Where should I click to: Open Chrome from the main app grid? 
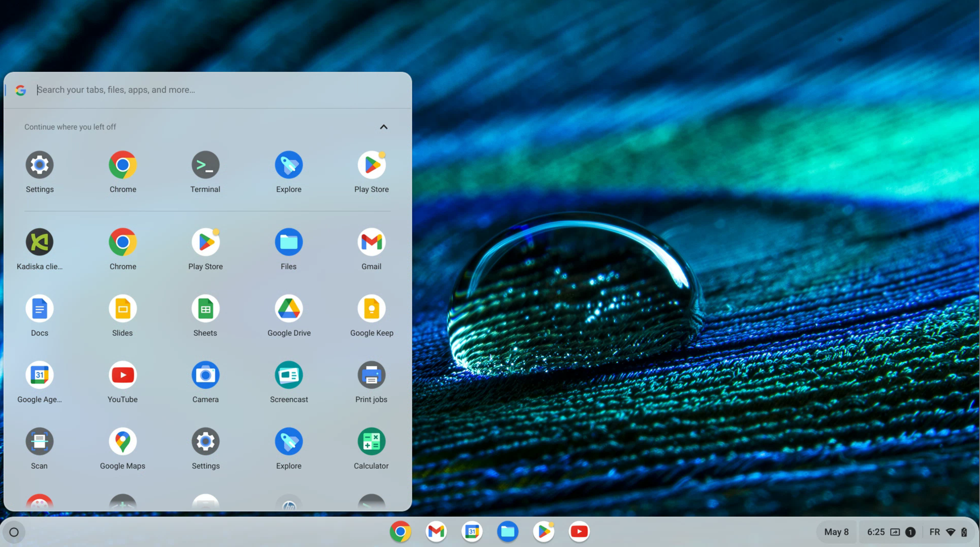[122, 242]
